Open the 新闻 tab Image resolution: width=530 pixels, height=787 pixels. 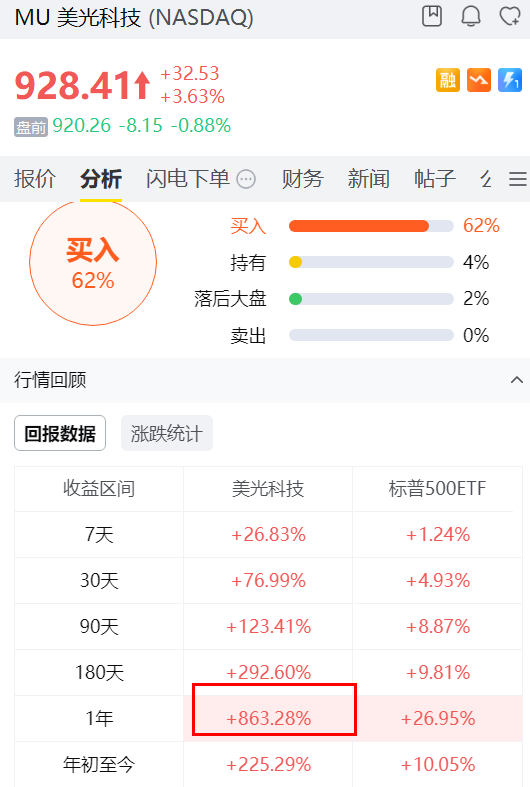coord(368,179)
